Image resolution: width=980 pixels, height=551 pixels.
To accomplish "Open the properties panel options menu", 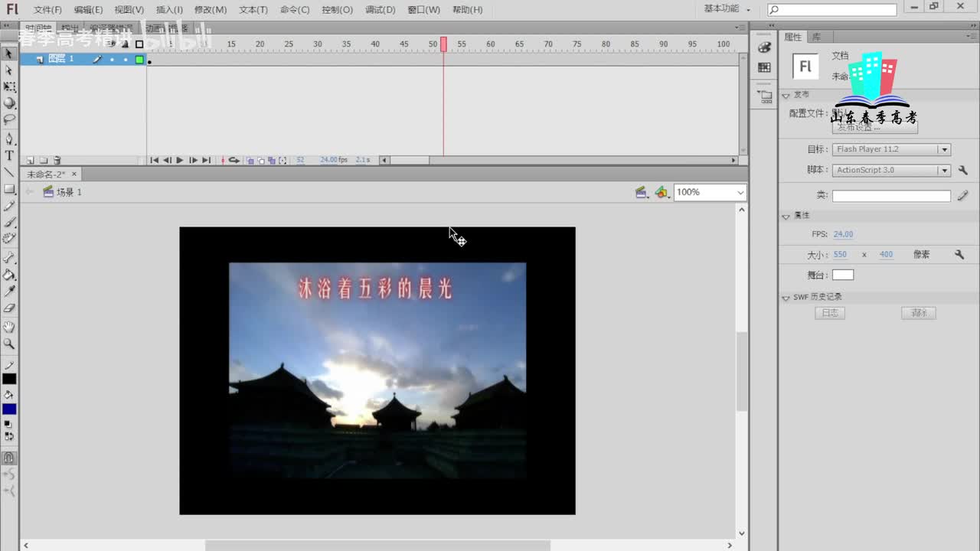I will click(971, 36).
